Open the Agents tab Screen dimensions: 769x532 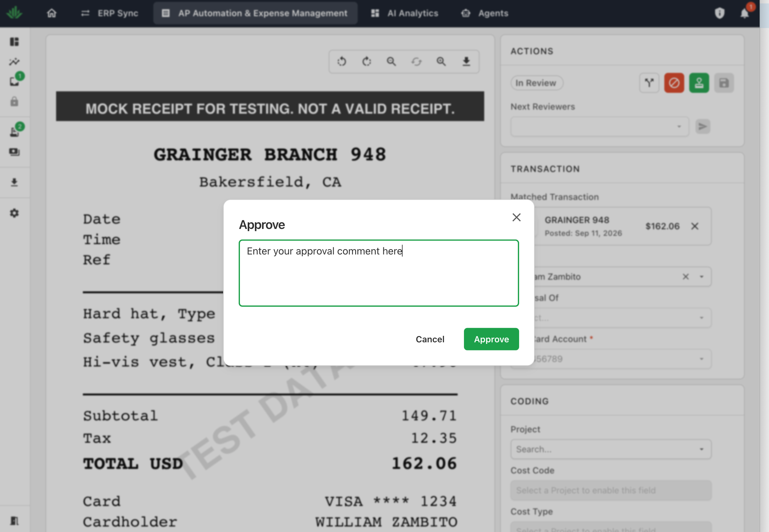point(485,13)
